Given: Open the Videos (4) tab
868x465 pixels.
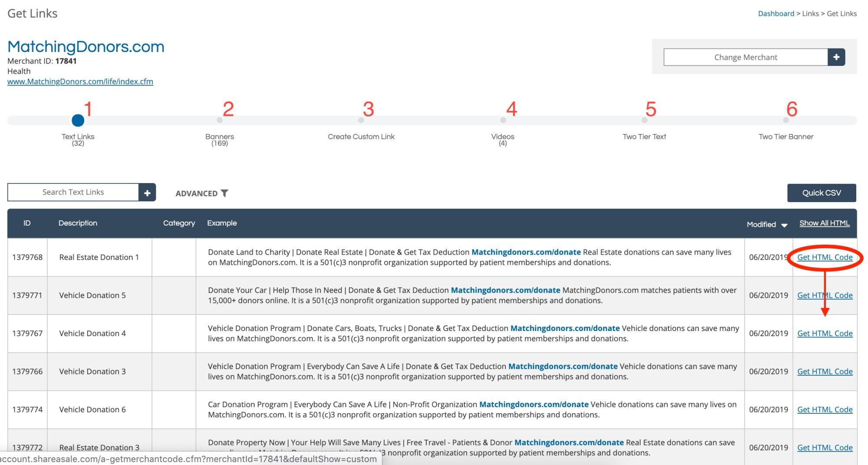Looking at the screenshot, I should [503, 140].
